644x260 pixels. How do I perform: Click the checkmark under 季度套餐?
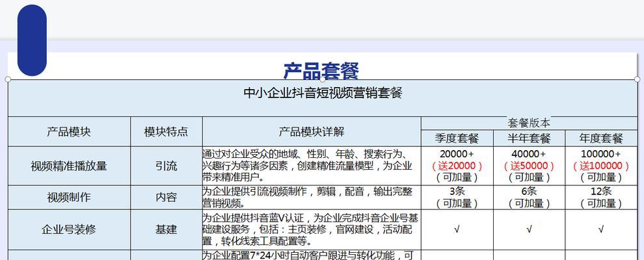[x=457, y=229]
